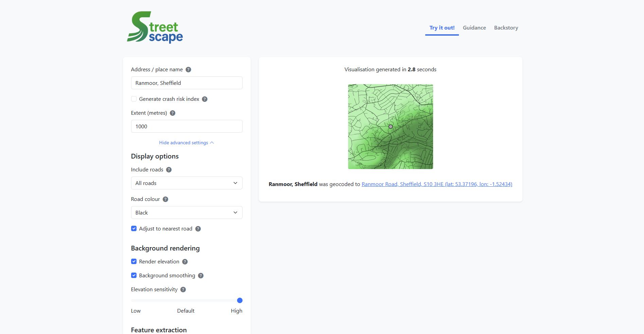Open the Include roads dropdown
Screen dimensions: 644x334
[186, 183]
